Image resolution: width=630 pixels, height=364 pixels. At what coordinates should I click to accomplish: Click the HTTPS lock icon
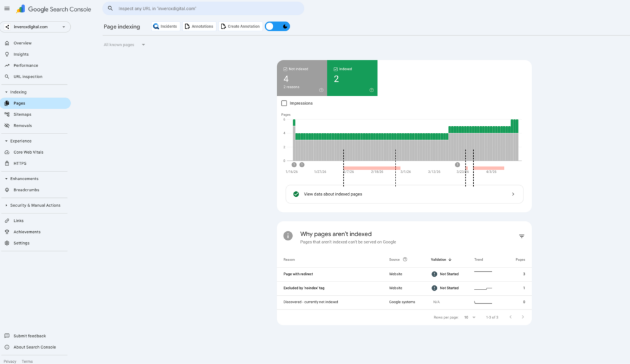[x=7, y=164]
